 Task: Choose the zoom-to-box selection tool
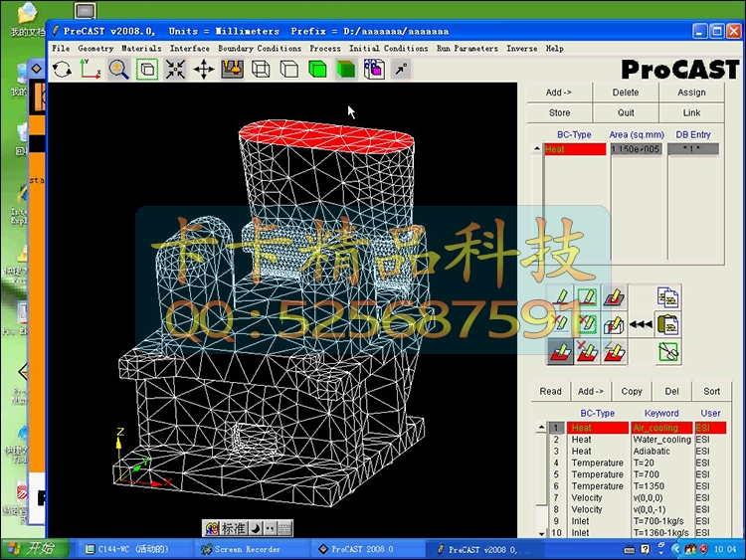click(147, 70)
